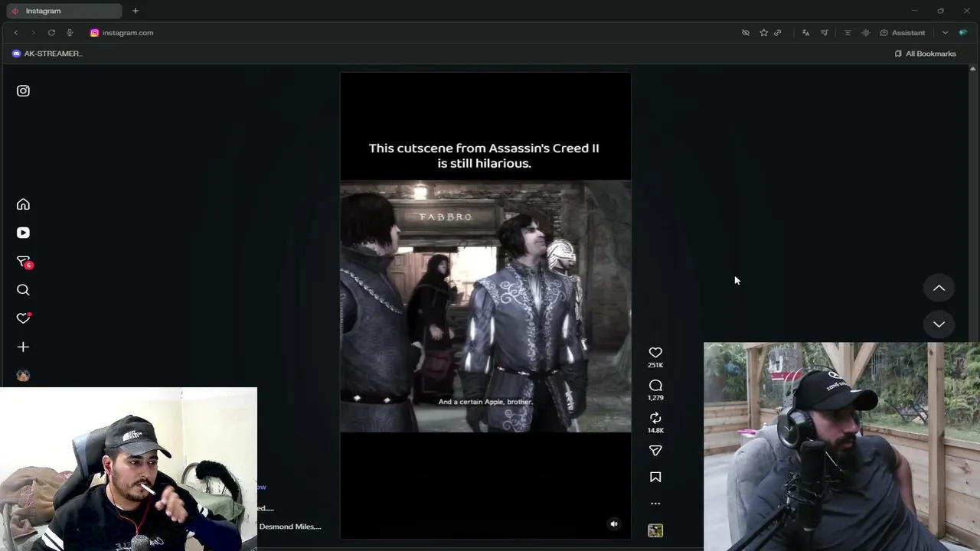Open the profile avatar in the sidebar
This screenshot has width=980, height=551.
(23, 376)
